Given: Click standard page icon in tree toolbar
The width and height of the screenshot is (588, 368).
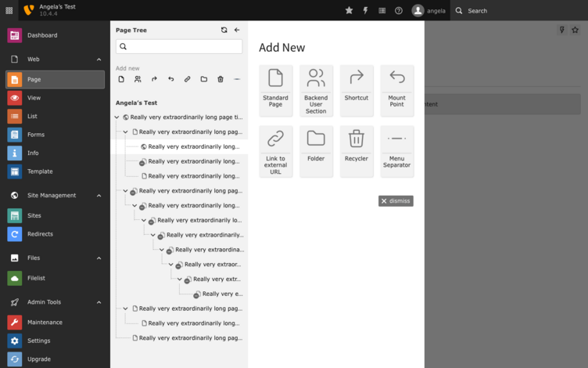Looking at the screenshot, I should (121, 79).
